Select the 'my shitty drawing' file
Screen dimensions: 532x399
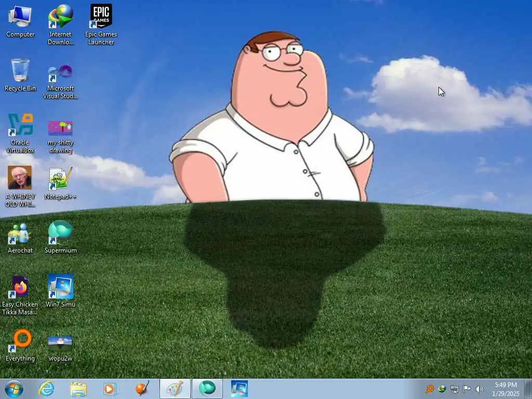(60, 137)
